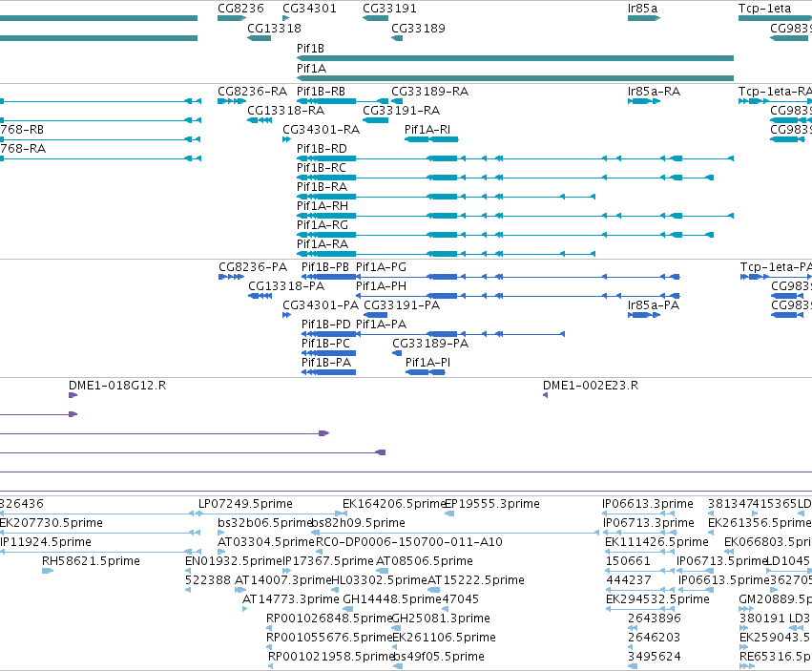
Task: Select BAC end DME1-018G12.R
Action: tap(117, 386)
